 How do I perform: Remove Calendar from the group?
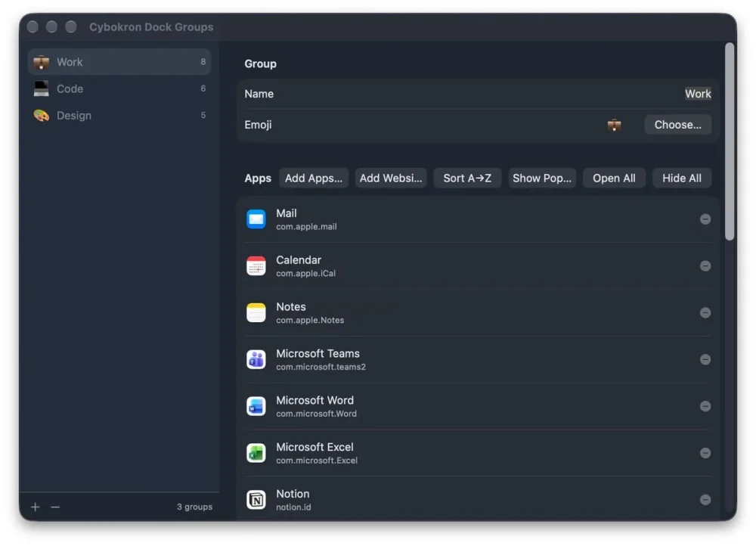click(x=705, y=266)
